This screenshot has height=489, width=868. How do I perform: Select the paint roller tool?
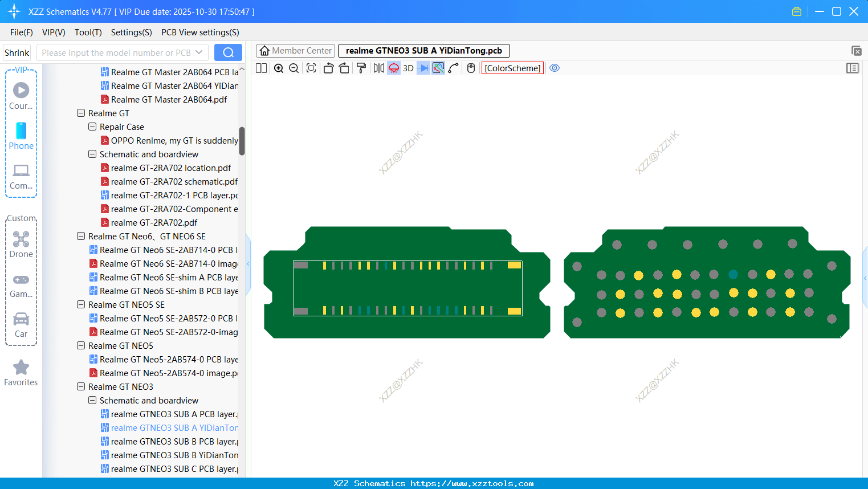[361, 68]
